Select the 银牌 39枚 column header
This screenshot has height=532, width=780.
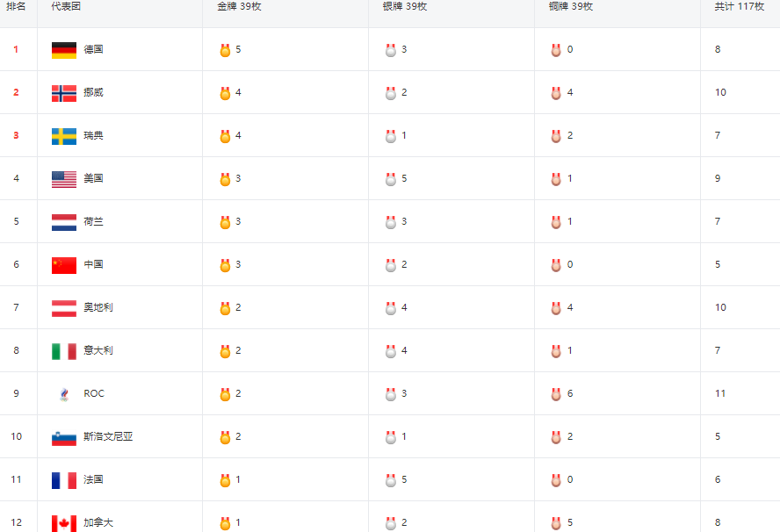(x=405, y=6)
